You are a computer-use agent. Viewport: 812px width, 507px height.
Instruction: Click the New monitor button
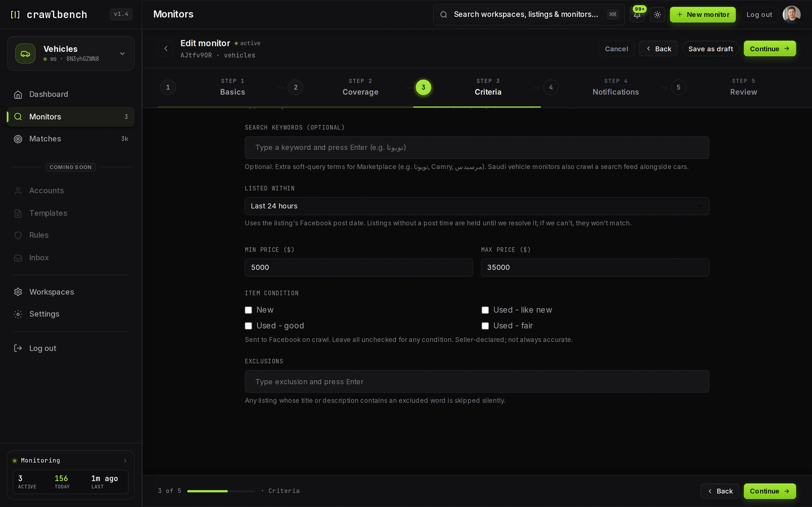pyautogui.click(x=703, y=15)
